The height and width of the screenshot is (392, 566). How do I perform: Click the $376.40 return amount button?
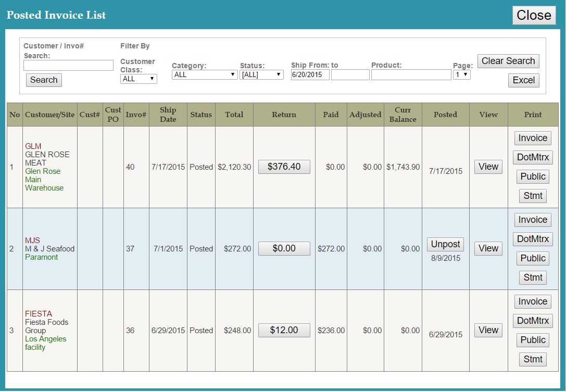(x=284, y=167)
